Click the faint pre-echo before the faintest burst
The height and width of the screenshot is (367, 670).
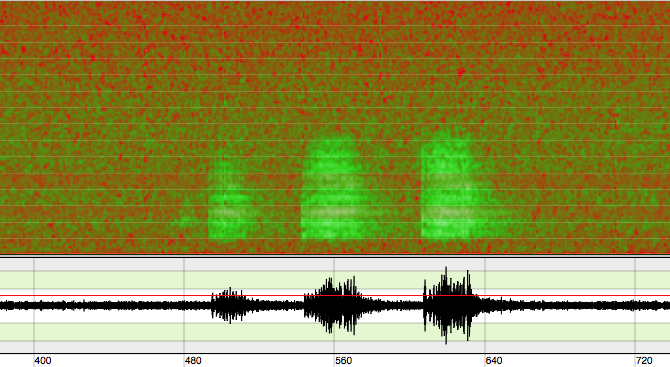[188, 221]
